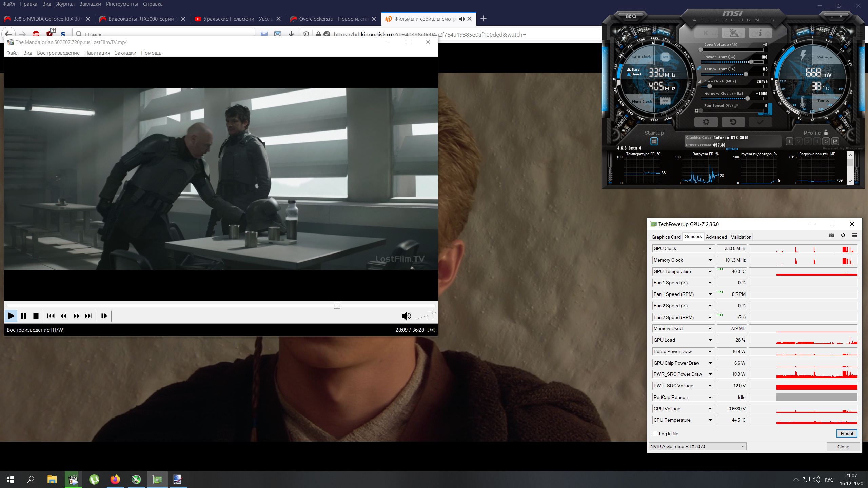
Task: Select Afterburner profile slot 5
Action: 826,141
